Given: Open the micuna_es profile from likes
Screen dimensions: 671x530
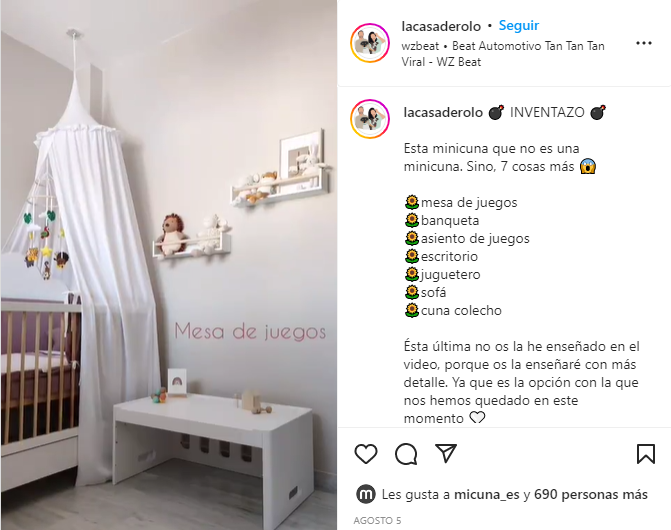Looking at the screenshot, I should coord(487,494).
